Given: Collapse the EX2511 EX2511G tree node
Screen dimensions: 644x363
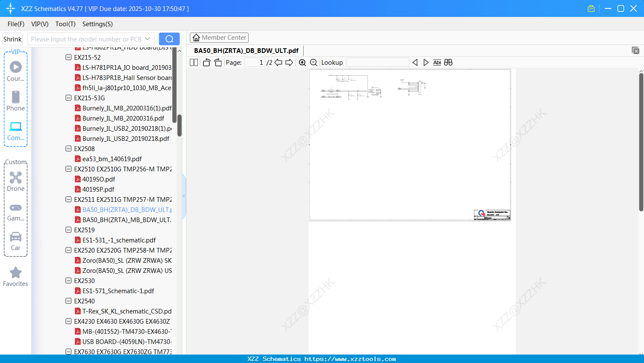Looking at the screenshot, I should click(x=69, y=199).
